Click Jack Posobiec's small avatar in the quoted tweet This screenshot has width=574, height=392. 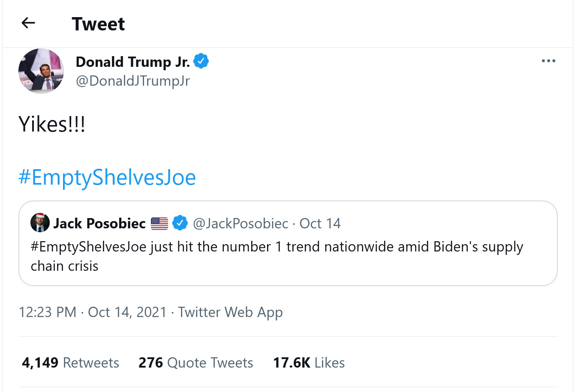pyautogui.click(x=40, y=223)
